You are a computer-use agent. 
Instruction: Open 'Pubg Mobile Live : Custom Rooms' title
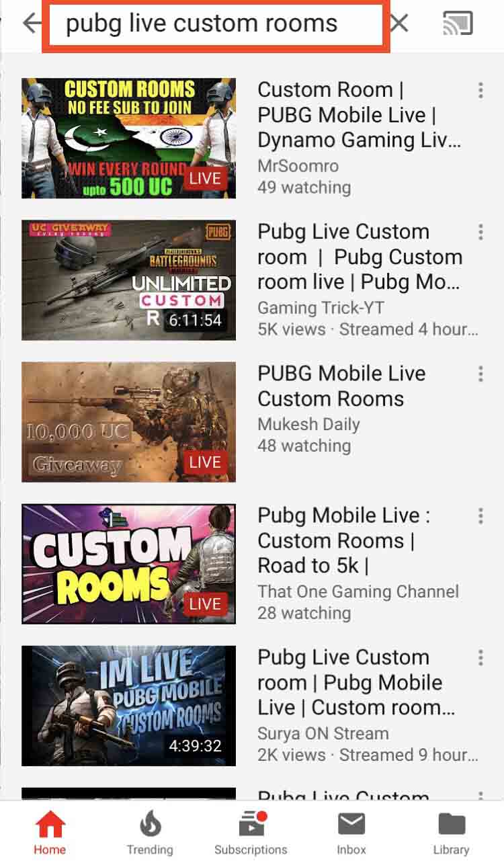[344, 540]
